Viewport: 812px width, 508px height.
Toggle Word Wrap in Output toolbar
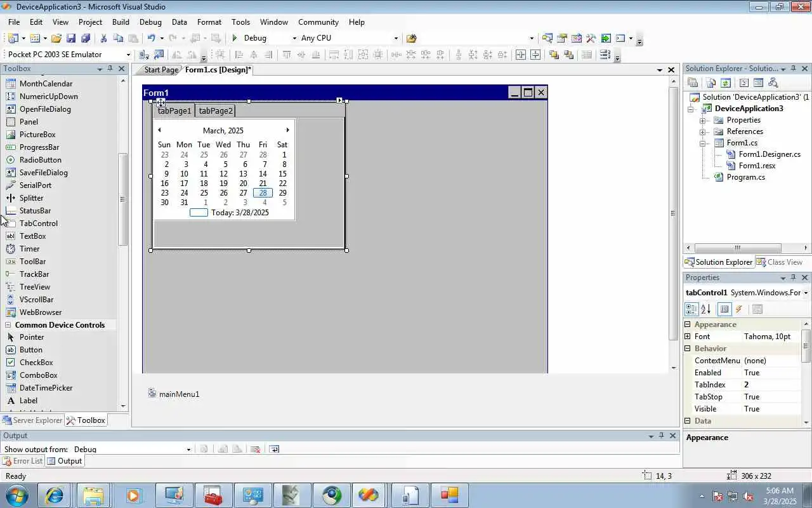coord(274,449)
